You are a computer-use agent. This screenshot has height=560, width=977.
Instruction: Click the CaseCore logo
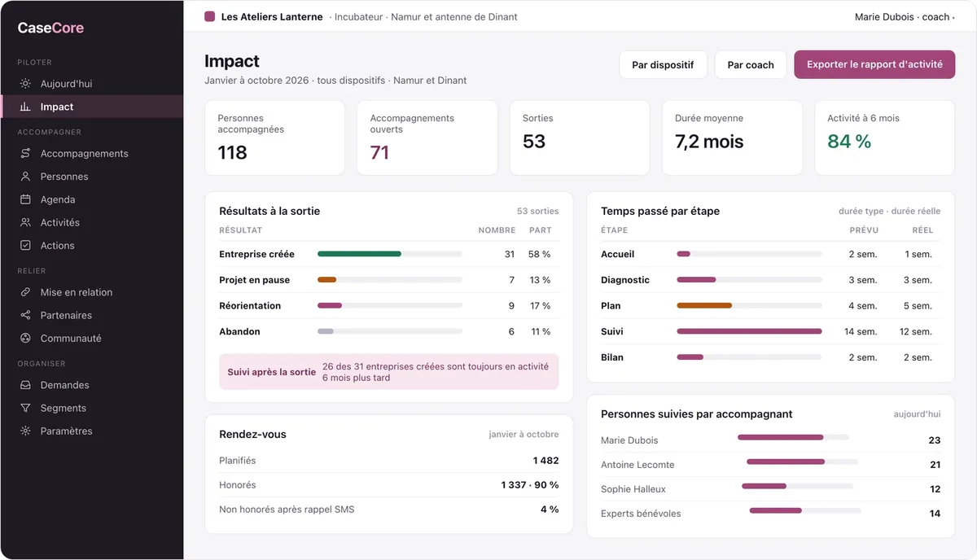tap(50, 28)
